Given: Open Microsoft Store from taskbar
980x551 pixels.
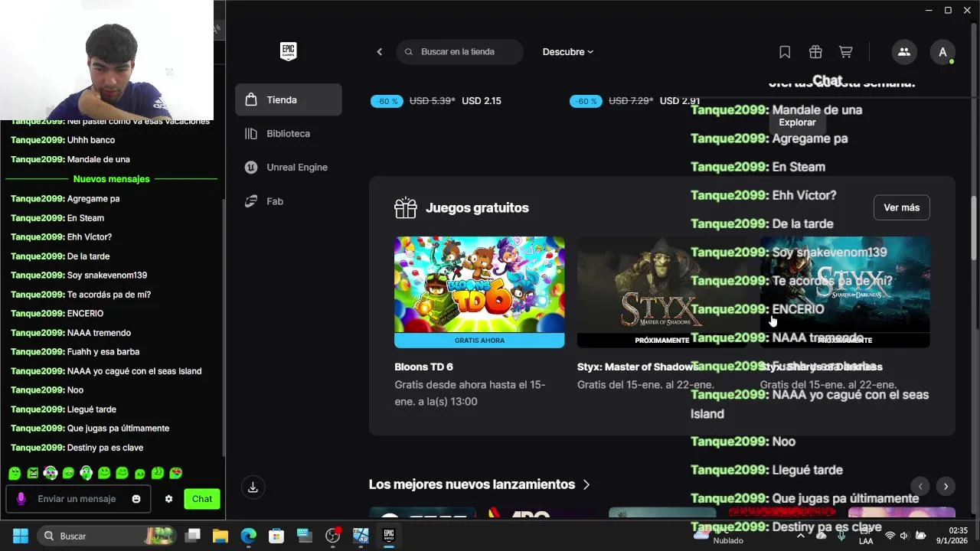Looking at the screenshot, I should point(276,536).
